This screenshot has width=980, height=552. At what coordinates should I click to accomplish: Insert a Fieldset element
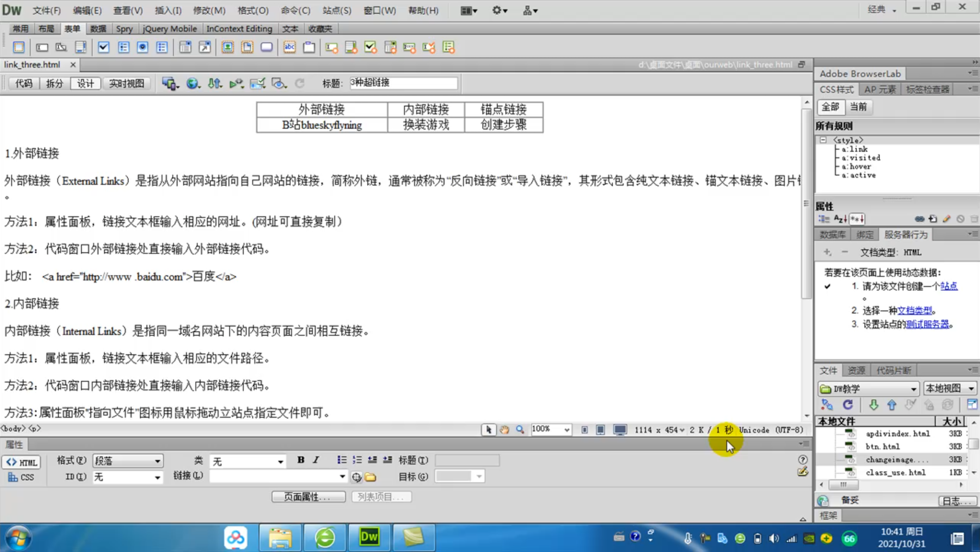pos(309,48)
